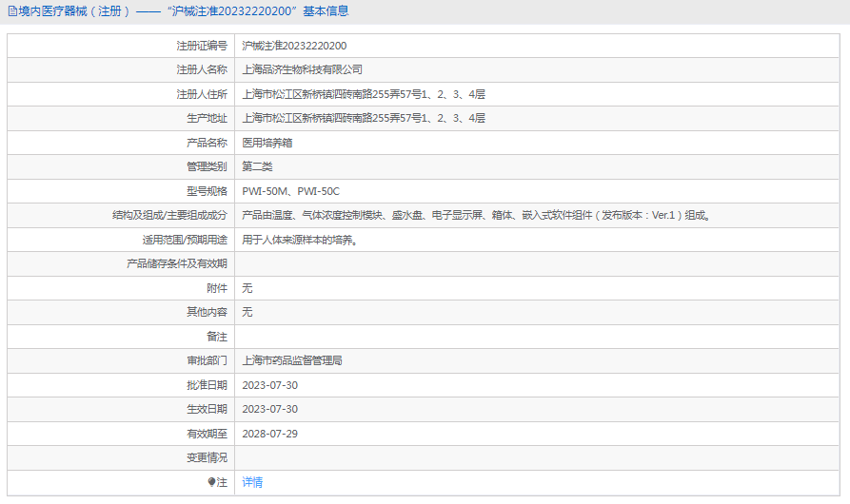Click the structure description starting 产品由温度
850x504 pixels.
click(476, 216)
